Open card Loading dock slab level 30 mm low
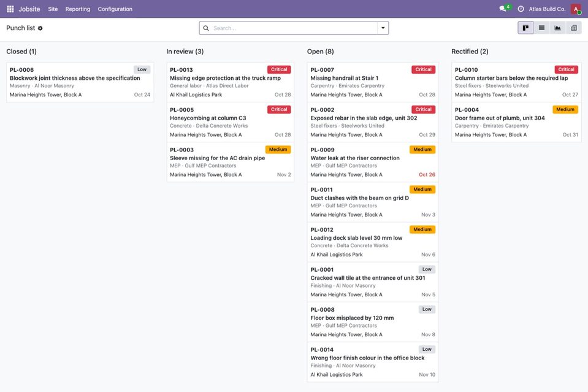The width and height of the screenshot is (588, 392). [373, 242]
